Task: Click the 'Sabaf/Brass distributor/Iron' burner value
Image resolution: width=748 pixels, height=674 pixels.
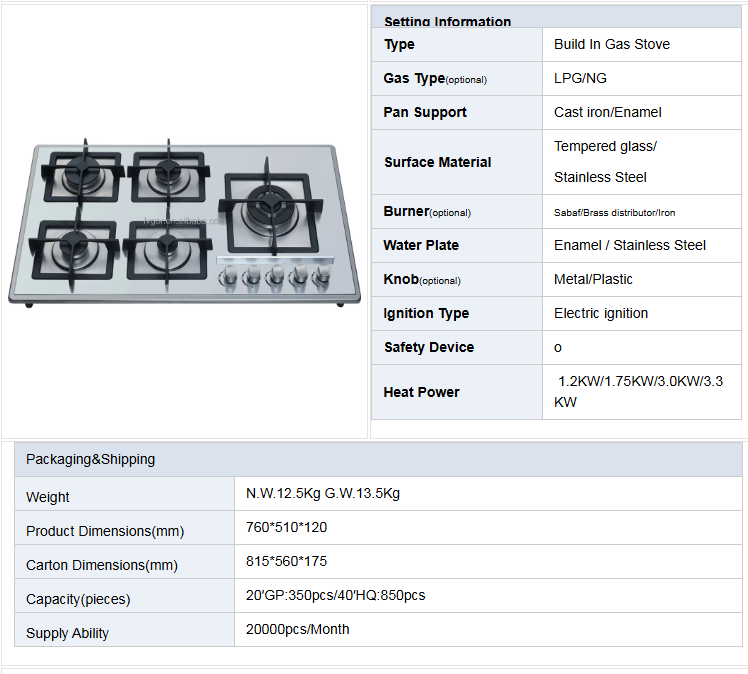Action: (x=614, y=212)
